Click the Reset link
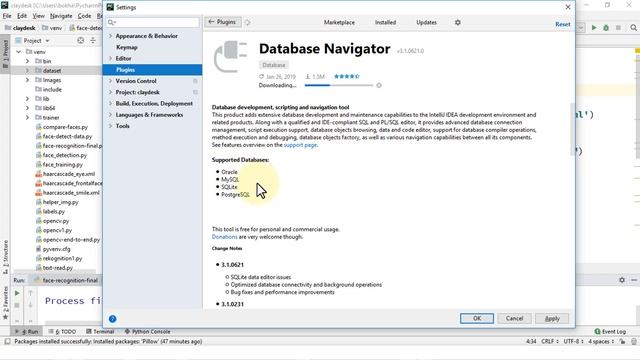This screenshot has height=360, width=640. (562, 24)
